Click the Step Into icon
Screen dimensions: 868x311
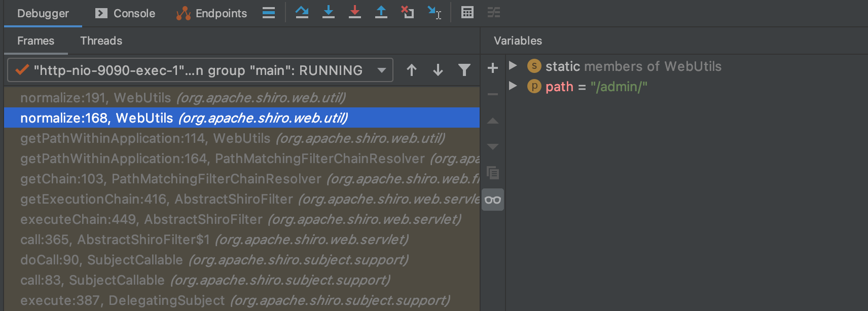click(329, 12)
